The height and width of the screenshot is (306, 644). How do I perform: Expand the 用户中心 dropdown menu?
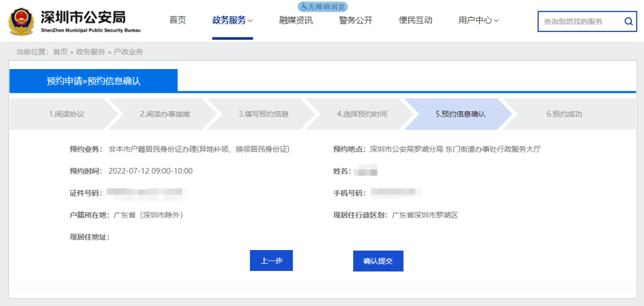click(x=478, y=20)
